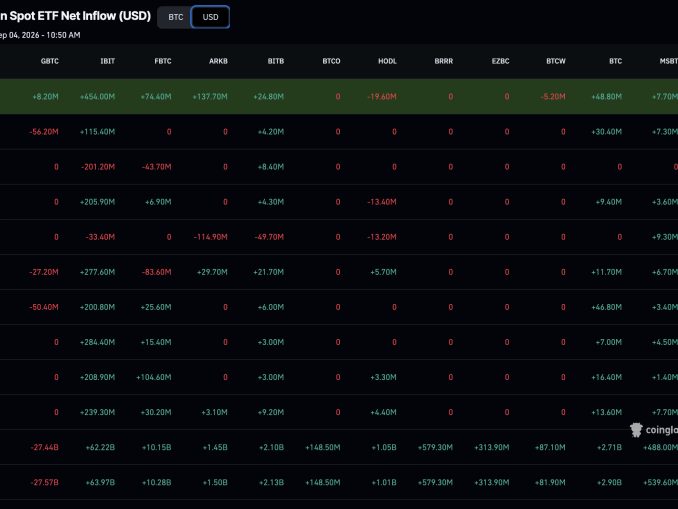Select the +8.20M GBTC cell
Image resolution: width=678 pixels, height=509 pixels.
pos(45,97)
